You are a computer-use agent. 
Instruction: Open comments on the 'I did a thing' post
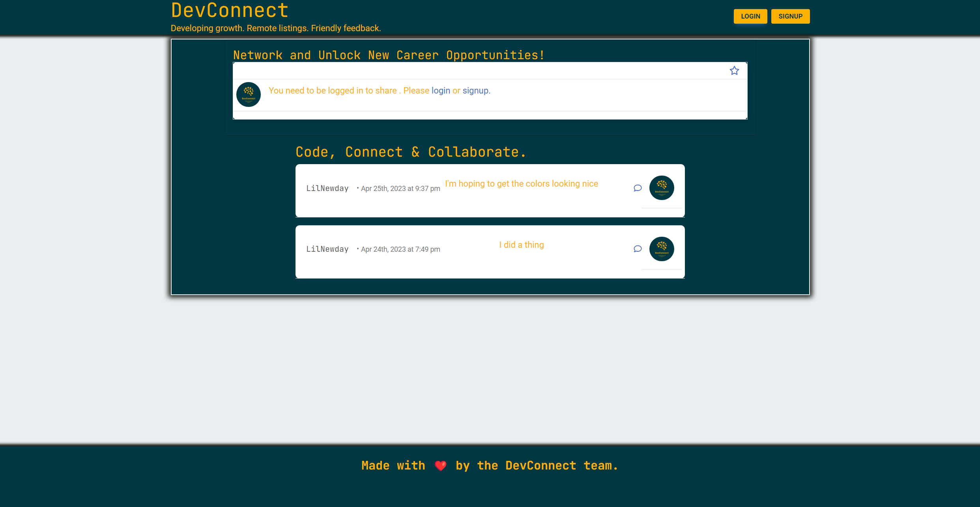(638, 249)
